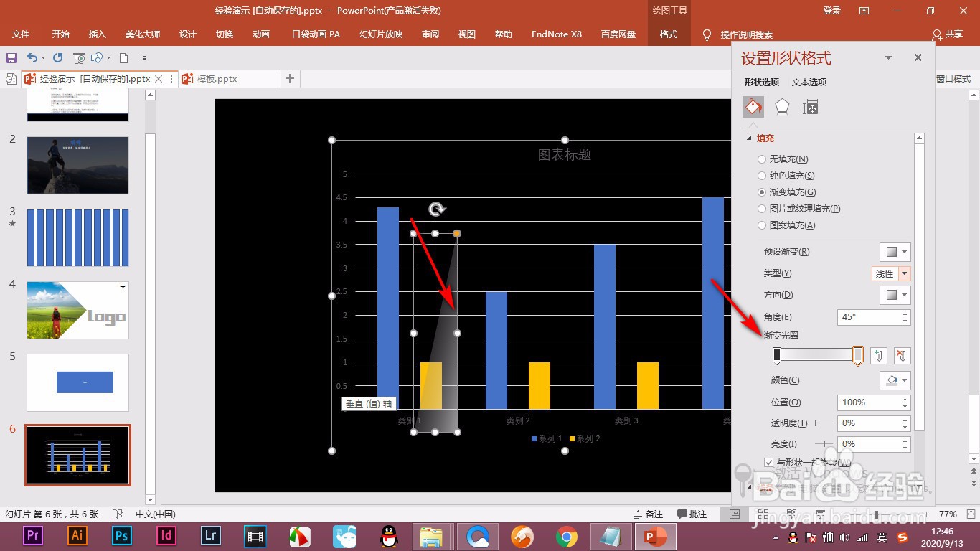Toggle Rotate with shape checkbox
Image resolution: width=980 pixels, height=551 pixels.
coord(769,463)
